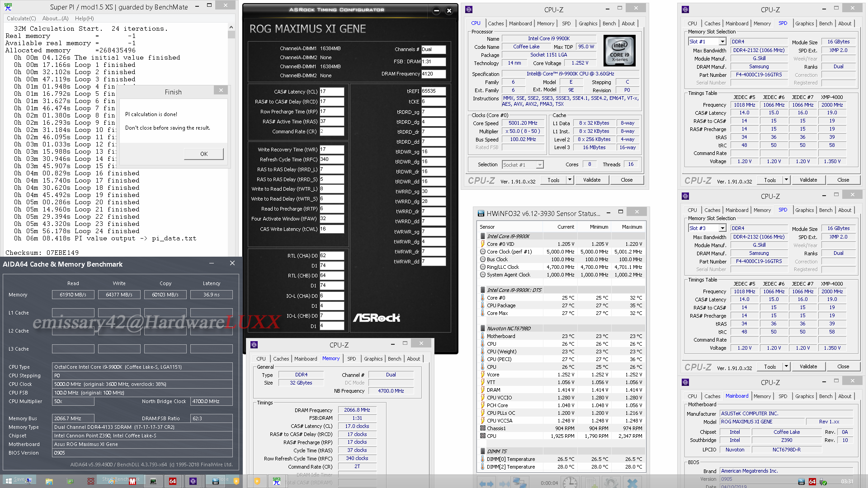Viewport: 868px width, 488px height.
Task: Open About...(A) menu in Super PI
Action: click(x=55, y=19)
